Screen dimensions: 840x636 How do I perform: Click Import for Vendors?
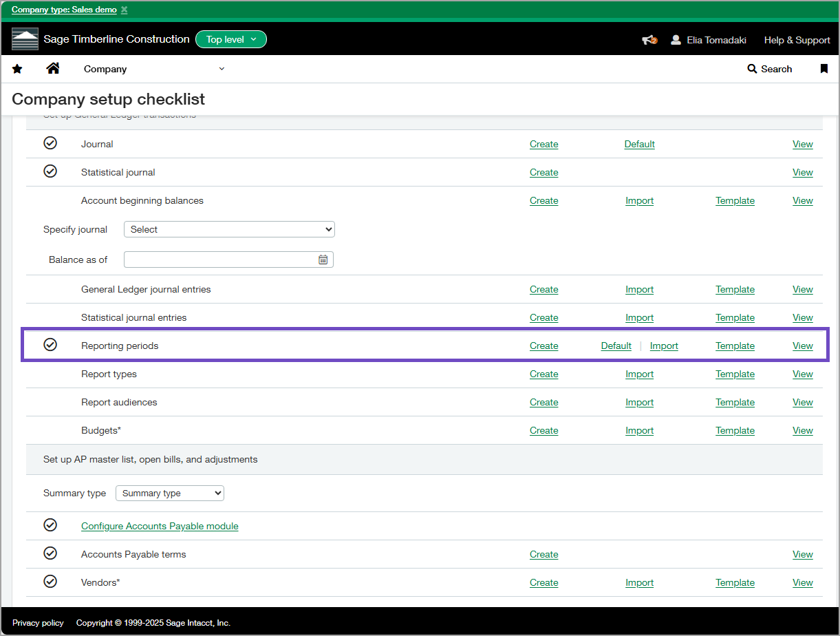(639, 582)
